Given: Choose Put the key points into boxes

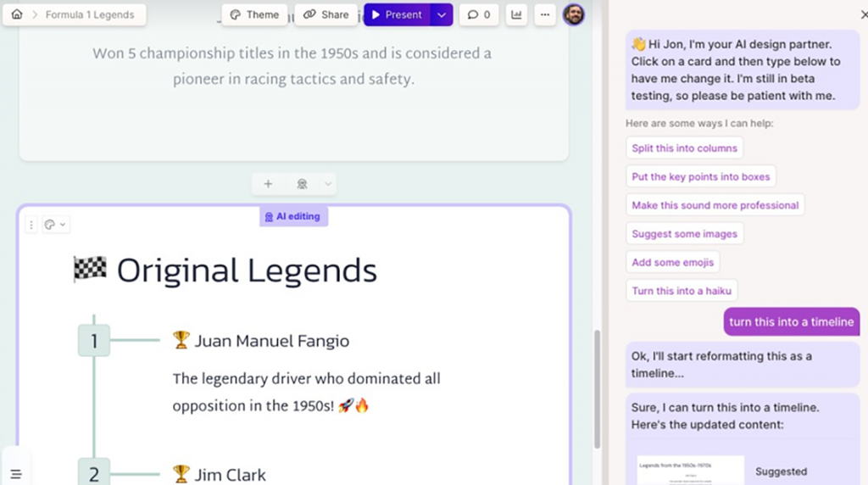Looking at the screenshot, I should point(701,176).
